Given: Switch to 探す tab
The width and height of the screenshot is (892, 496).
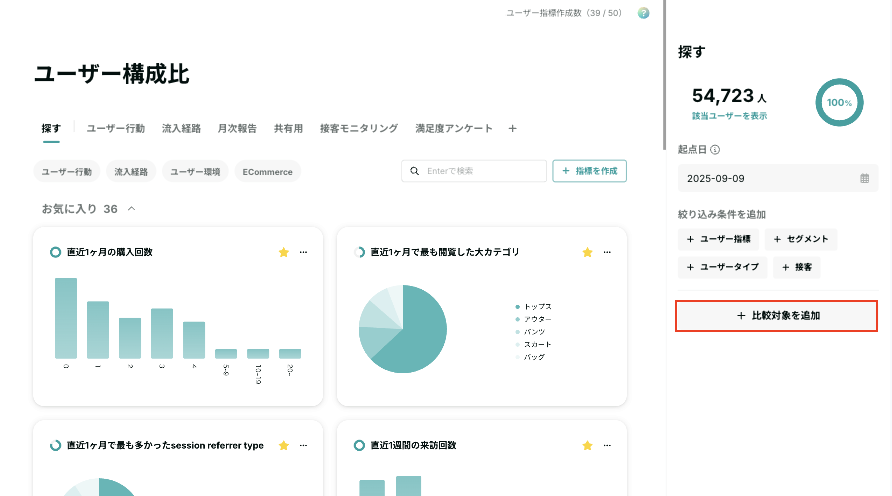Looking at the screenshot, I should 51,129.
